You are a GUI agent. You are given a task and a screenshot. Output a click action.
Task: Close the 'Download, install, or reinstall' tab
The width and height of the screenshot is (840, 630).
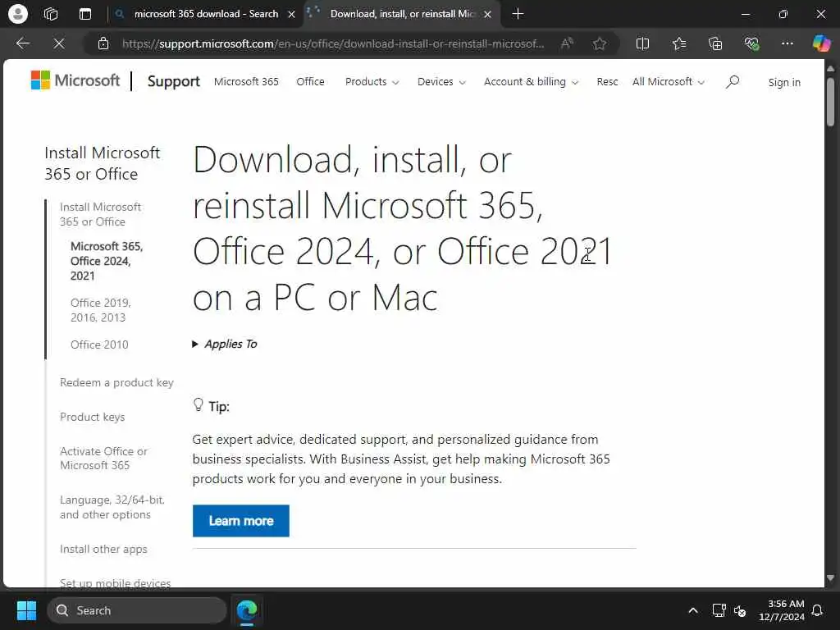tap(487, 15)
